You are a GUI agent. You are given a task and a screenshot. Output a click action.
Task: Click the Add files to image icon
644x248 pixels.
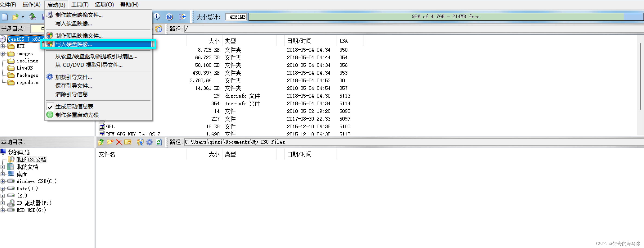click(x=140, y=142)
